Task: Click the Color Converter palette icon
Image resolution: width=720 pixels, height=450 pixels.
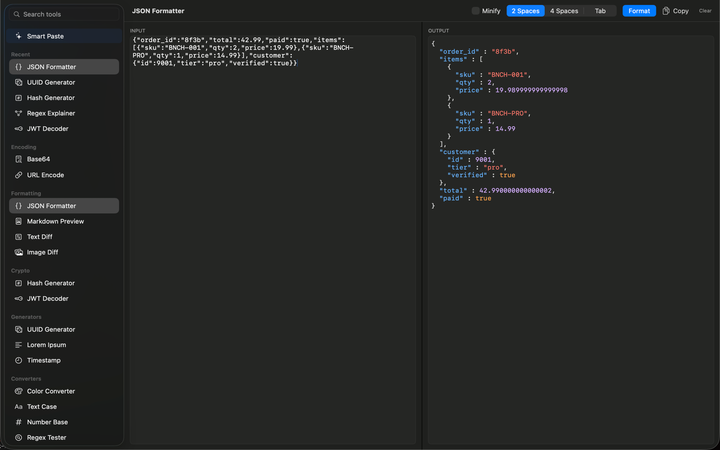Action: pos(18,391)
